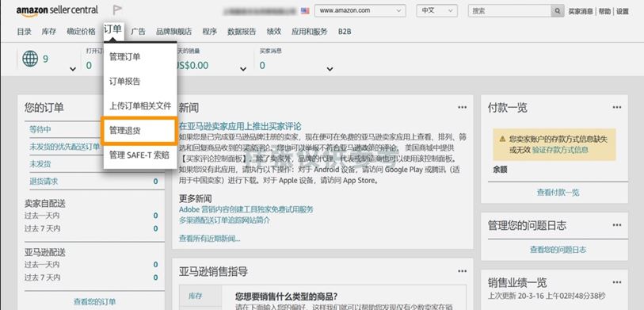Open the 付款一览 panel ellipsis menu
Image resolution: width=644 pixels, height=310 pixels.
coord(617,107)
